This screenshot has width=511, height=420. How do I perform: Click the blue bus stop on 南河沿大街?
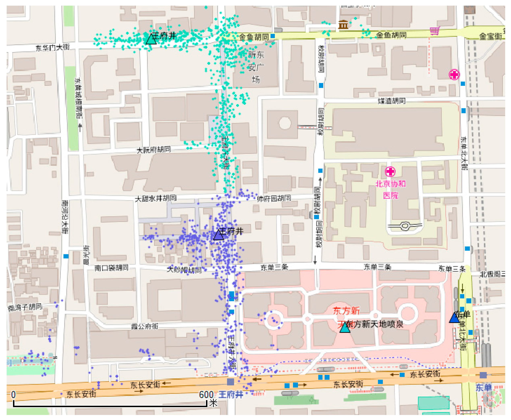[x=66, y=256]
